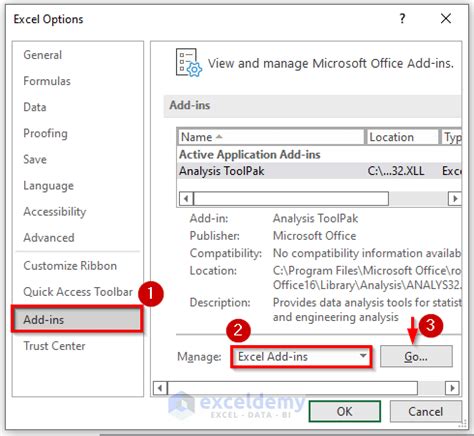Click the add-ins list horizontal scrollbar thumb

pyautogui.click(x=291, y=199)
